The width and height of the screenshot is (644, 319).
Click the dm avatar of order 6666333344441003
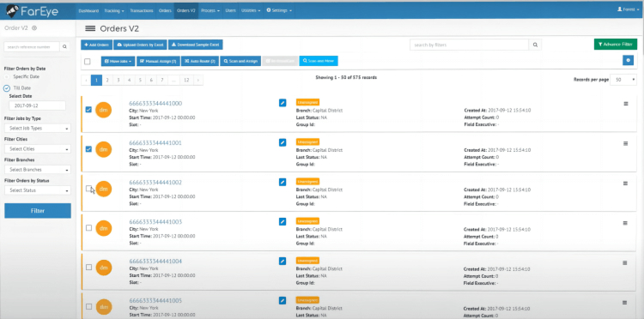click(x=104, y=228)
